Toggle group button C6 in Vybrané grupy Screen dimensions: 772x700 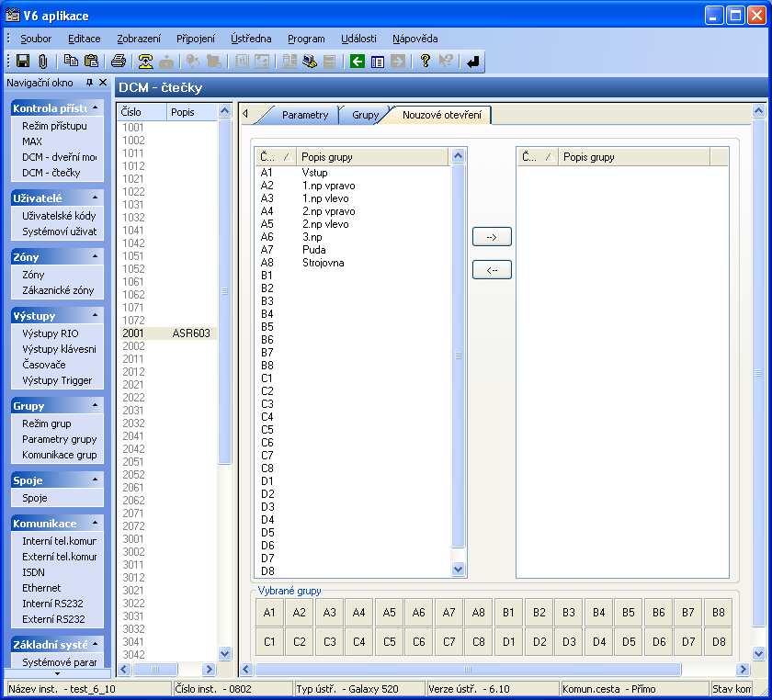tap(419, 642)
